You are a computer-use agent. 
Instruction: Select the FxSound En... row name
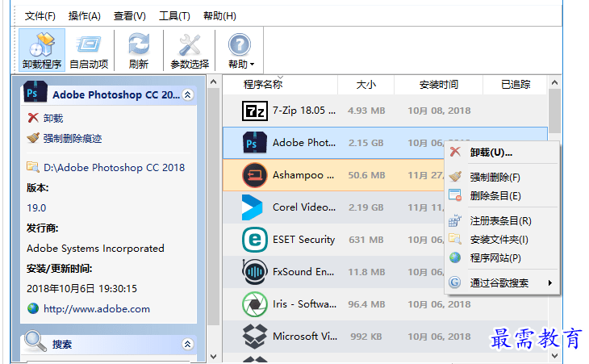(303, 272)
